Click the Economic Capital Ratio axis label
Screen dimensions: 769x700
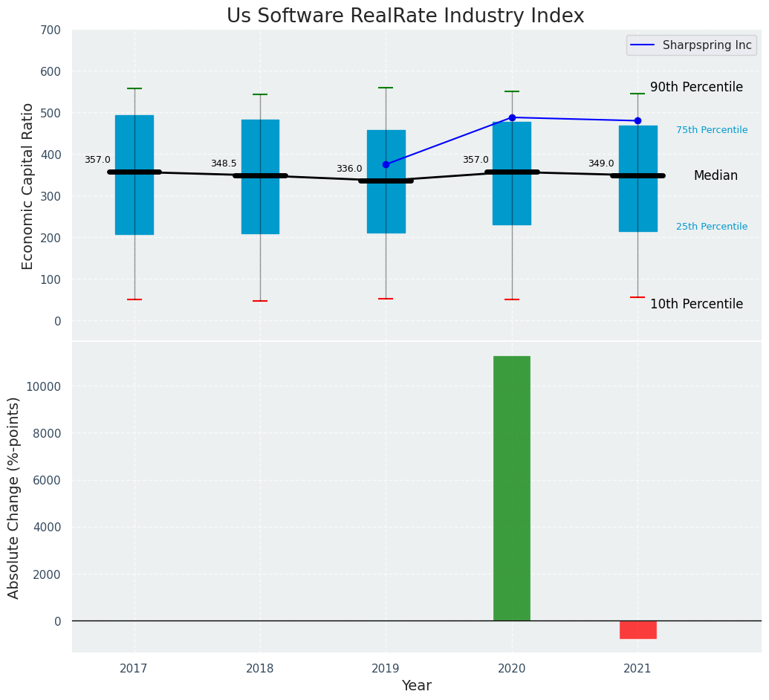pos(27,187)
